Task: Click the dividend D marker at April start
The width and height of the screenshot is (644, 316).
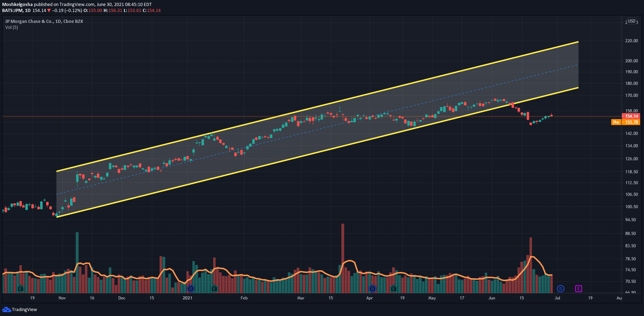Action: tap(372, 289)
